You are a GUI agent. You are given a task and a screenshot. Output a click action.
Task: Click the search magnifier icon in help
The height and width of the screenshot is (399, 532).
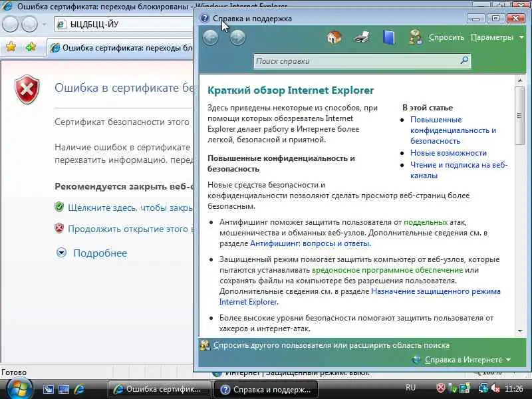tap(464, 61)
